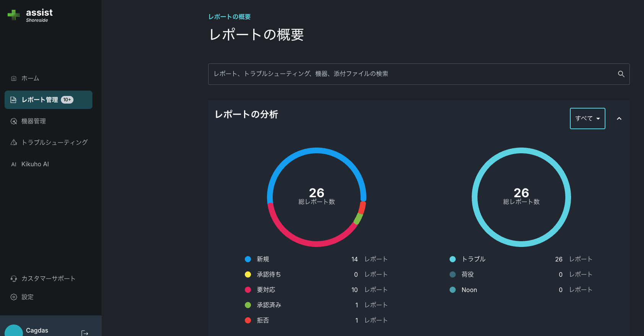Go to ホーム in the sidebar

click(49, 78)
